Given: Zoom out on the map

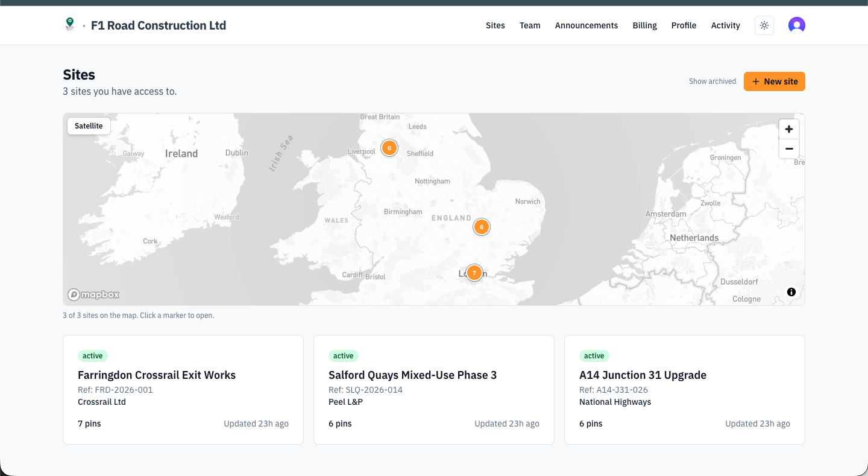Looking at the screenshot, I should [x=788, y=148].
